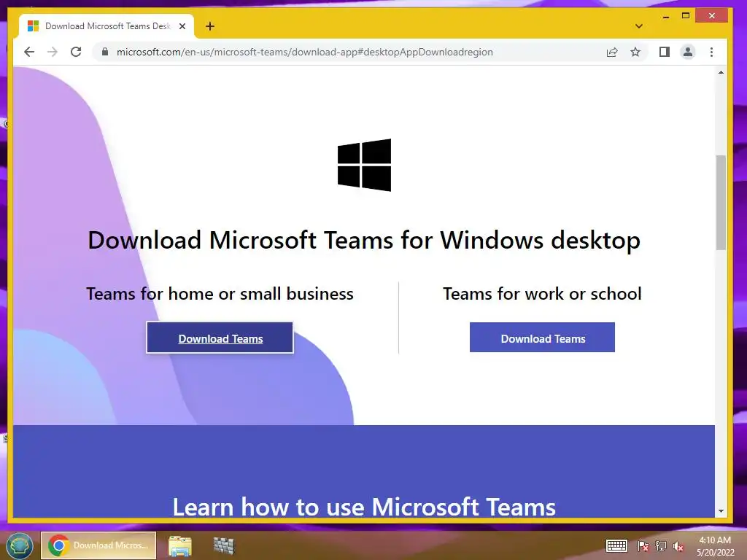This screenshot has width=747, height=560.
Task: Click the Windows logo image
Action: pos(365,165)
